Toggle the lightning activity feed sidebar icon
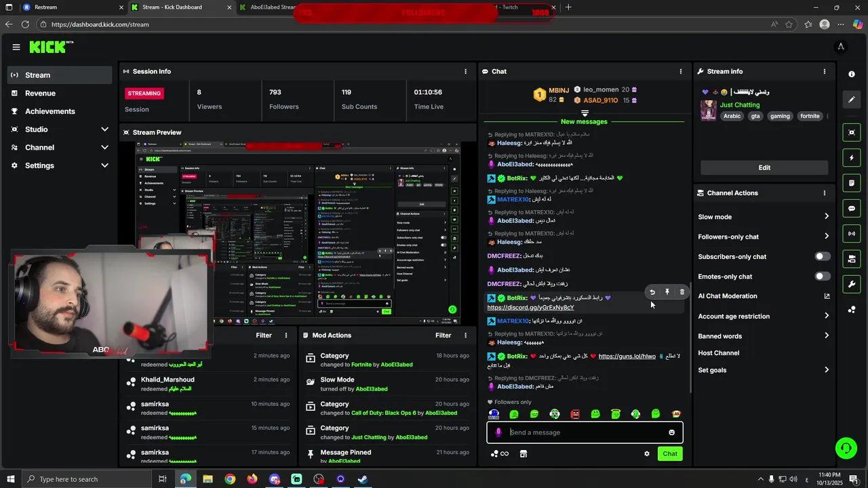868x488 pixels. (852, 158)
